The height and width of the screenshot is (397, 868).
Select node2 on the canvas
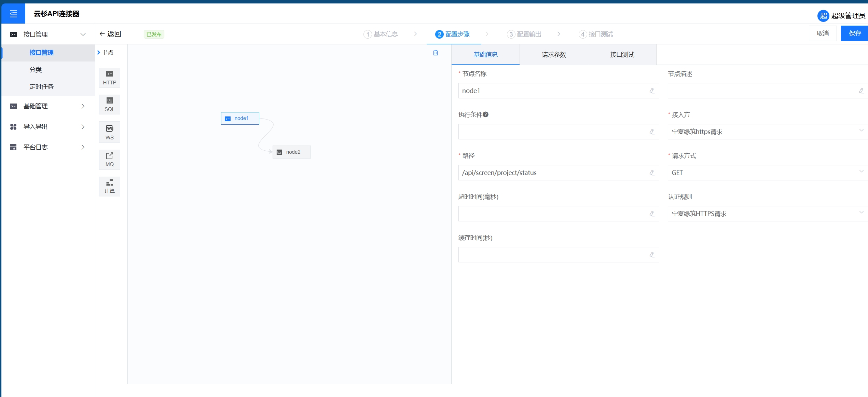point(292,152)
